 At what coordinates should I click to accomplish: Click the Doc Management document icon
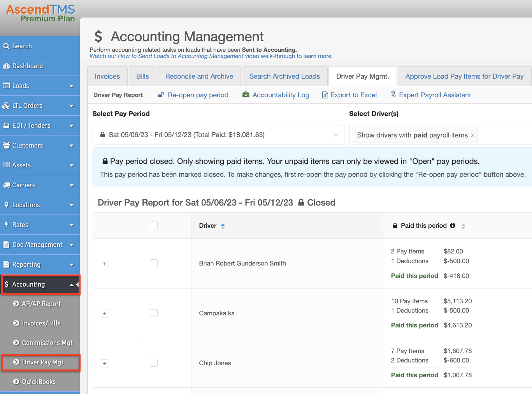pos(6,244)
